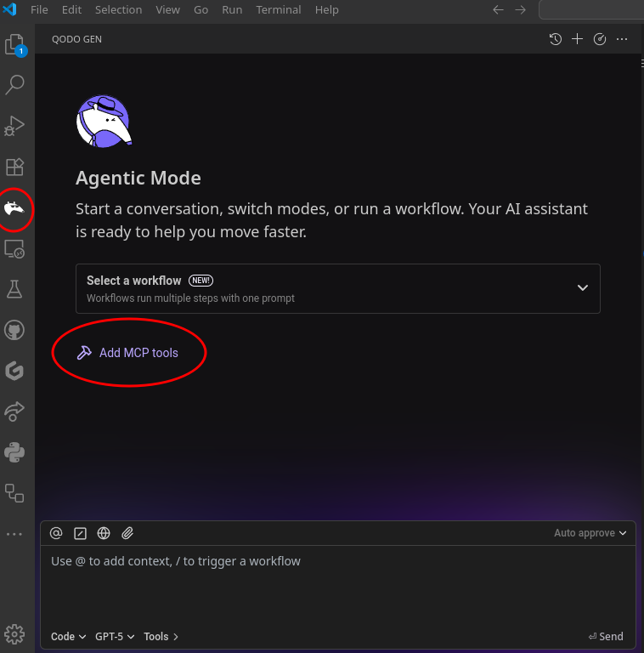The image size is (644, 653).
Task: Open Qodo Gen chat history
Action: click(x=556, y=39)
